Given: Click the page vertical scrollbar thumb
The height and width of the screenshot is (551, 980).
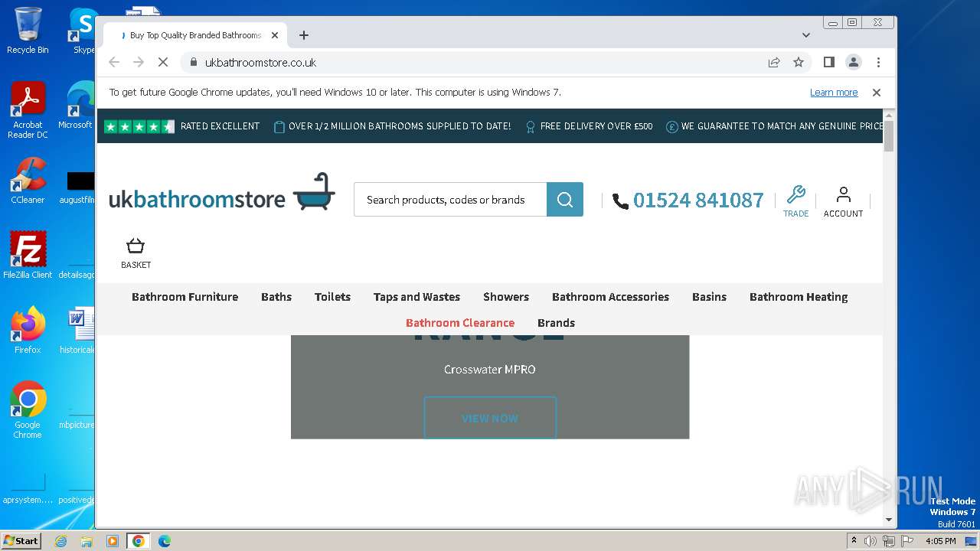Looking at the screenshot, I should click(x=889, y=135).
